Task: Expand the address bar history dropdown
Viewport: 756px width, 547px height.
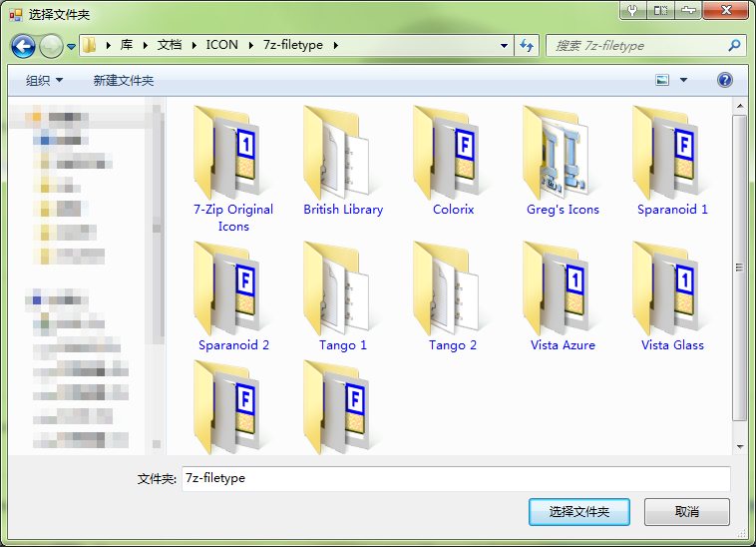Action: coord(504,46)
